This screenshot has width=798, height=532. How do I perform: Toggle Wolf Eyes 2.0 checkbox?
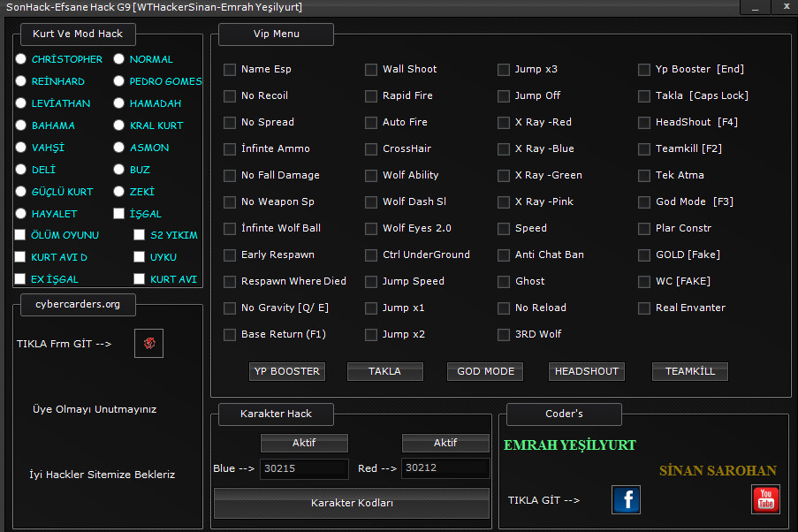tap(371, 228)
